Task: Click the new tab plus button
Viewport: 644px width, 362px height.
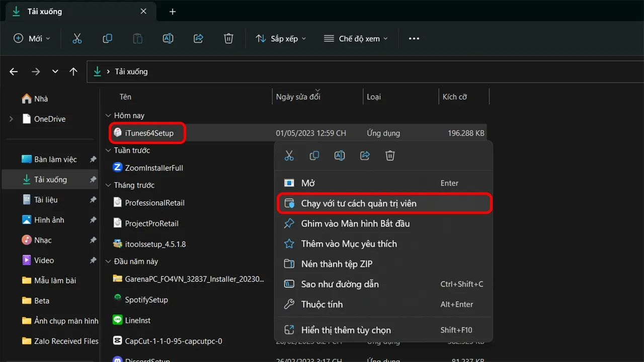Action: pos(172,11)
